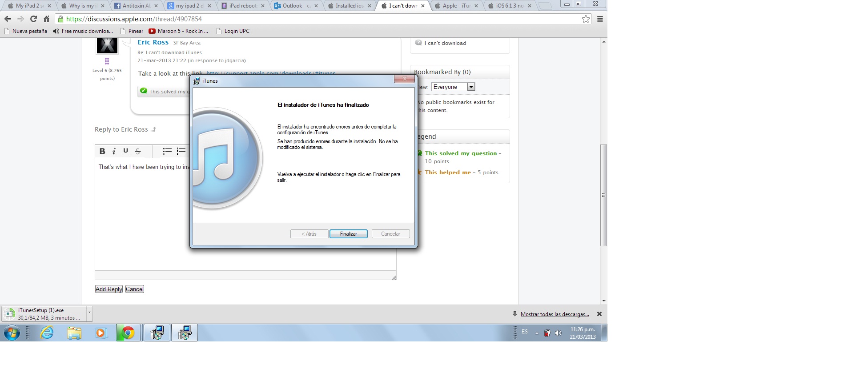Click inside the reply text area
The height and width of the screenshot is (377, 868).
click(245, 213)
